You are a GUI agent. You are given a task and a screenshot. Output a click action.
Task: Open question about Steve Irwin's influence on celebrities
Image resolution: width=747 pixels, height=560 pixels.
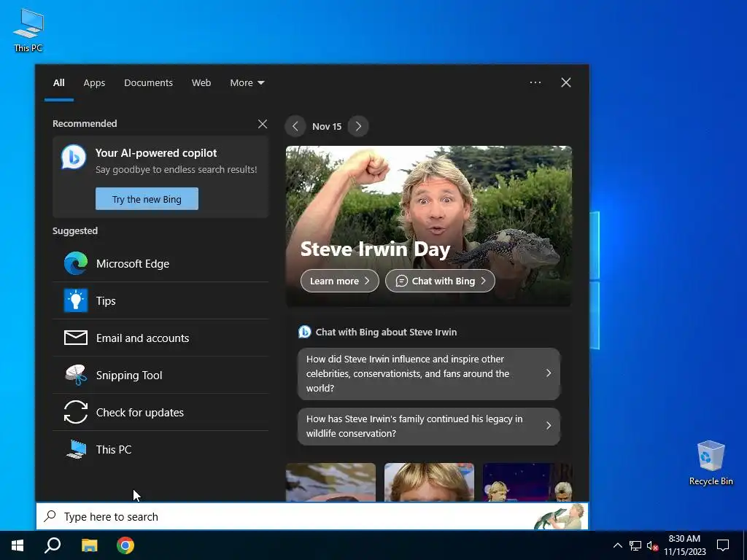(429, 374)
